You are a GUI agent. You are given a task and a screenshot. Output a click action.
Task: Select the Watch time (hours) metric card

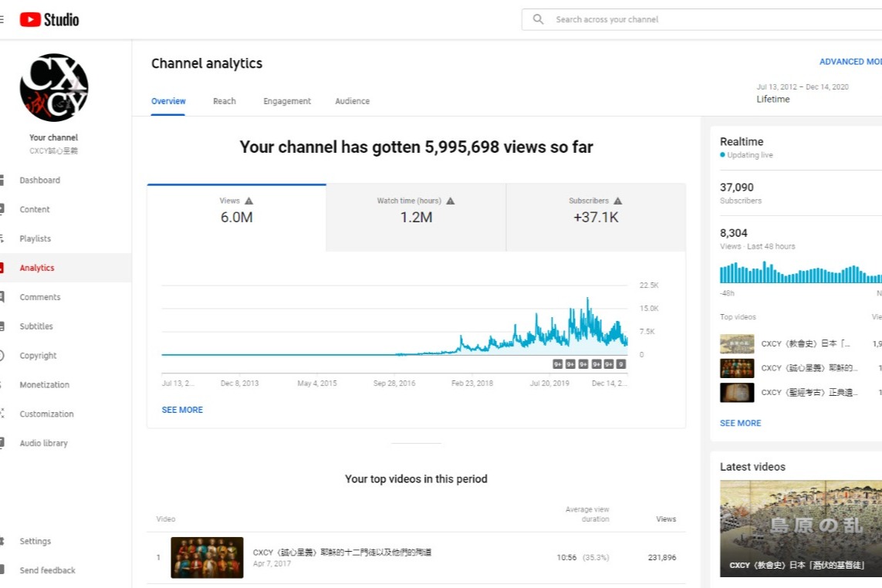[416, 218]
